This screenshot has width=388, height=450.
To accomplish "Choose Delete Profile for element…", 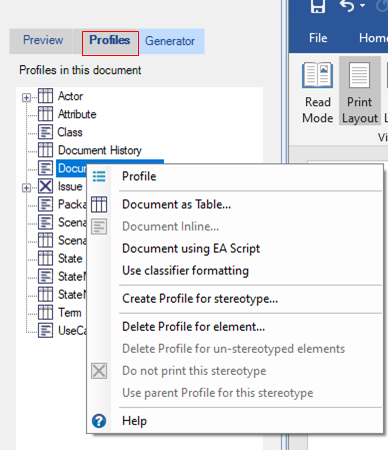I will click(x=194, y=327).
